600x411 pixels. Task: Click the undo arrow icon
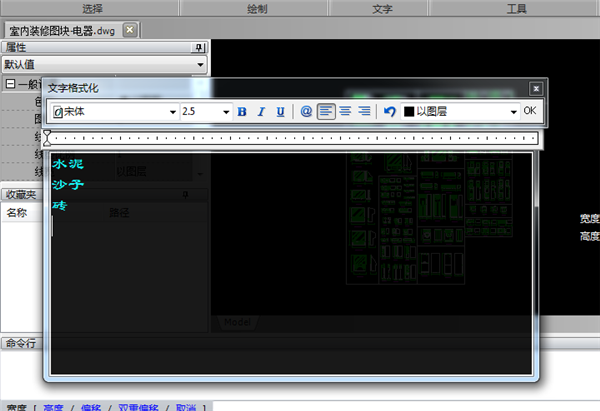click(x=390, y=112)
